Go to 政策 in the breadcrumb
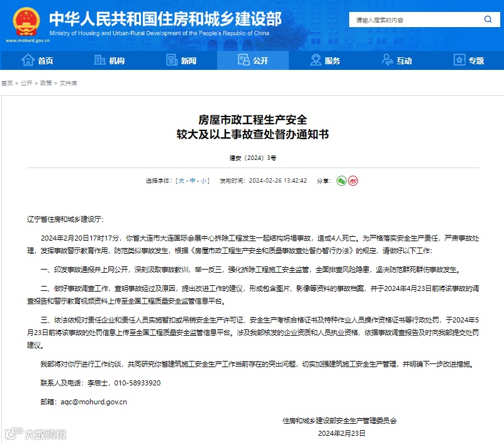Screen dimensions: 504x444 pyautogui.click(x=46, y=83)
